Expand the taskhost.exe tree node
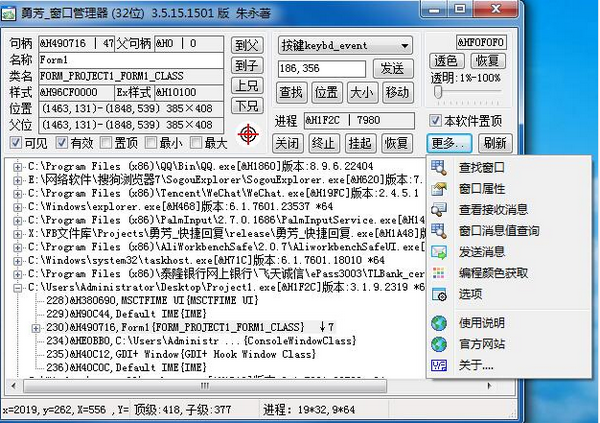 [x=17, y=261]
